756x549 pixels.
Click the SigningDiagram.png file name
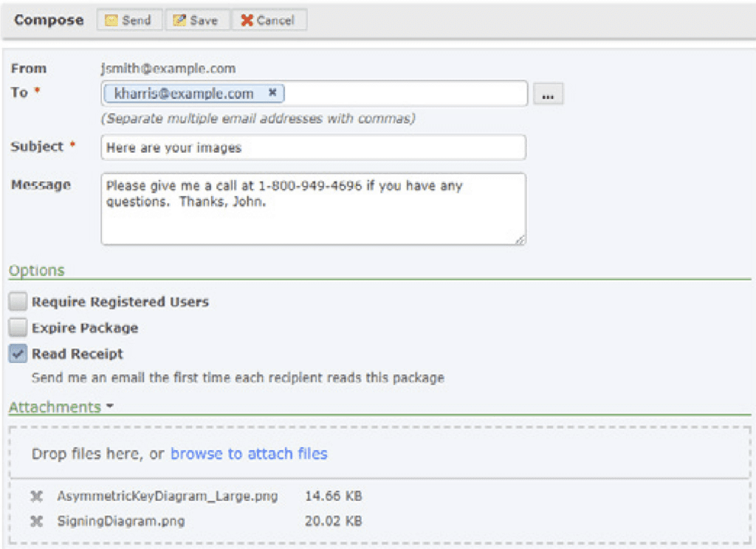pos(121,521)
